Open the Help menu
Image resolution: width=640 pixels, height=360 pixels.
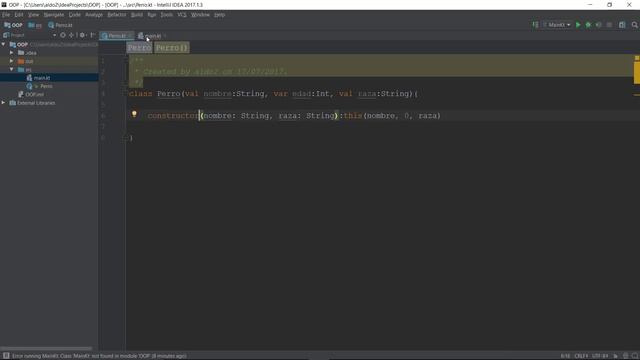tap(220, 15)
